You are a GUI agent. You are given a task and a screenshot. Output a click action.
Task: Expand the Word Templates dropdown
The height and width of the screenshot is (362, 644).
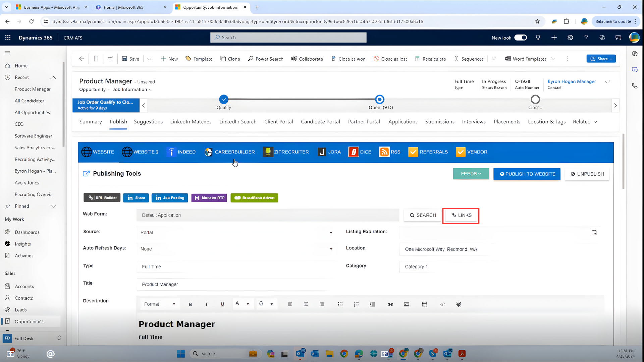coord(553,59)
